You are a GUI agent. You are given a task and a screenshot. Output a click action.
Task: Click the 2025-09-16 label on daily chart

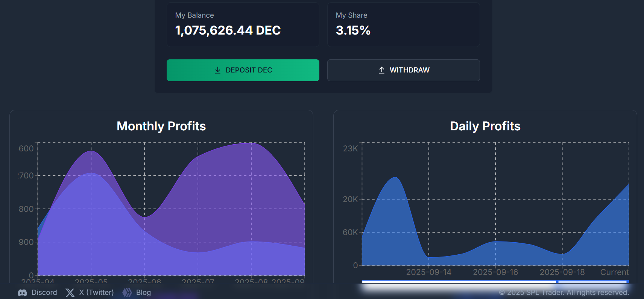pyautogui.click(x=495, y=272)
